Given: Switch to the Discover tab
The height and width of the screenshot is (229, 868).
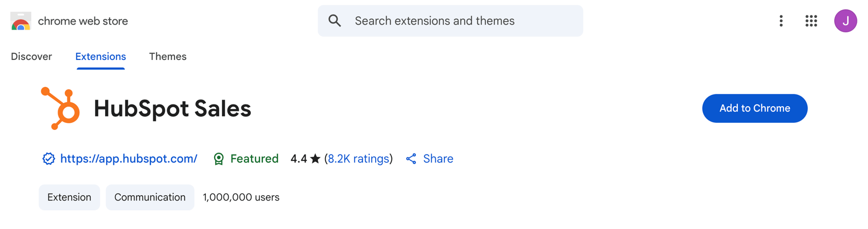Looking at the screenshot, I should [x=31, y=57].
